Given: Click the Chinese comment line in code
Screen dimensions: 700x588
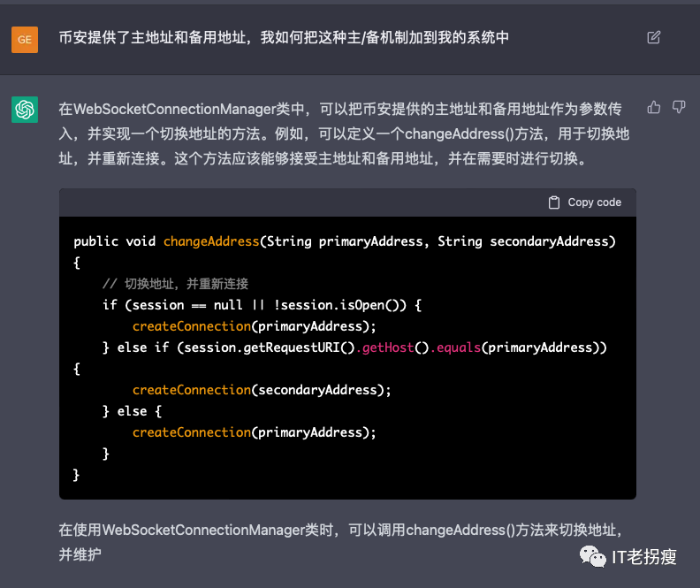Looking at the screenshot, I should 175,284.
